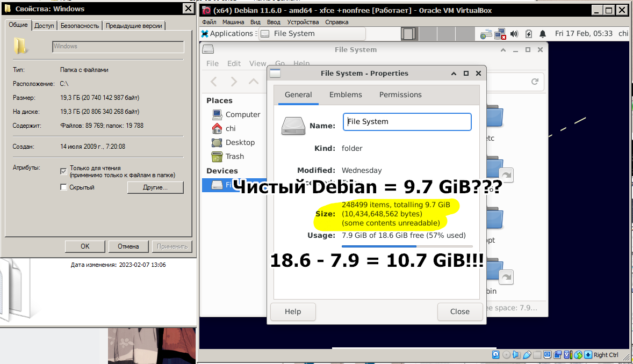633x364 pixels.
Task: Click VirtualBox shared folders icon
Action: click(x=537, y=355)
